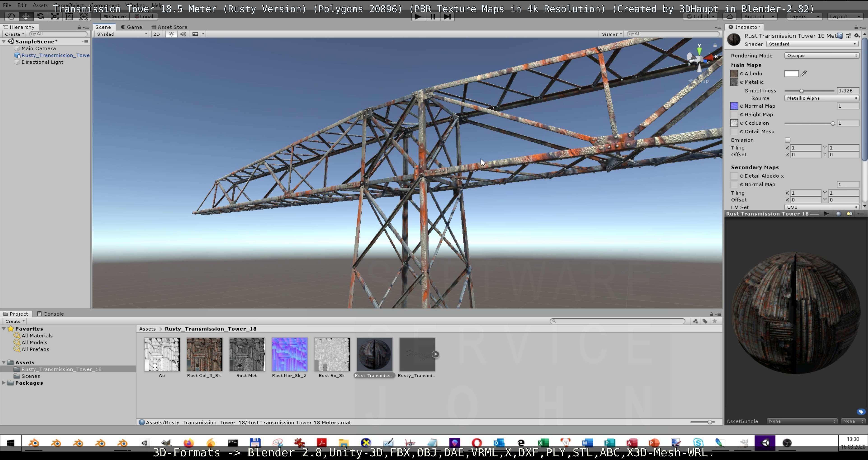
Task: Collapse the SampleScene tree
Action: click(x=4, y=42)
